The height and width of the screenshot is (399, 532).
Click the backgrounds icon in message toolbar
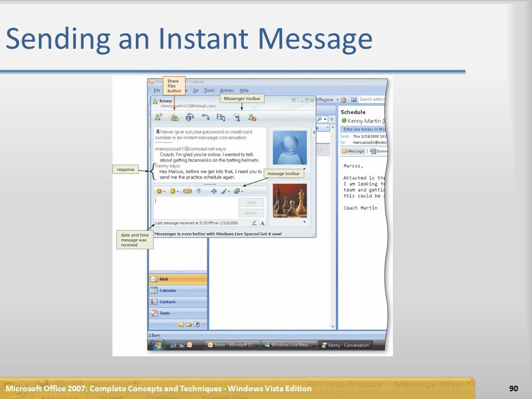[237, 191]
